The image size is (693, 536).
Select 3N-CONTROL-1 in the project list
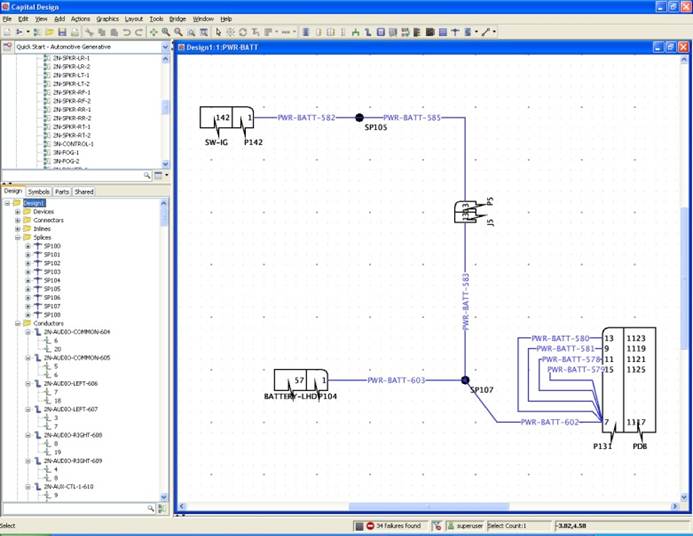tap(73, 144)
